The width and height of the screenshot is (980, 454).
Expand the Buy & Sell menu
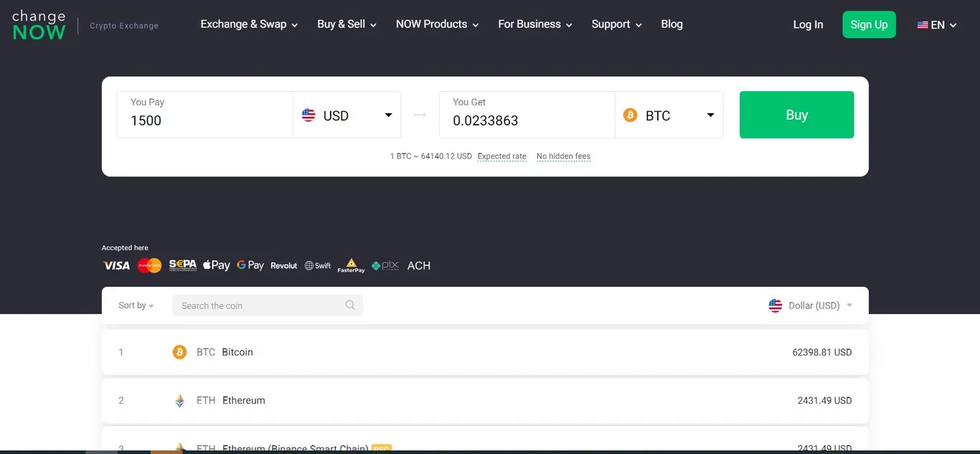click(x=347, y=24)
